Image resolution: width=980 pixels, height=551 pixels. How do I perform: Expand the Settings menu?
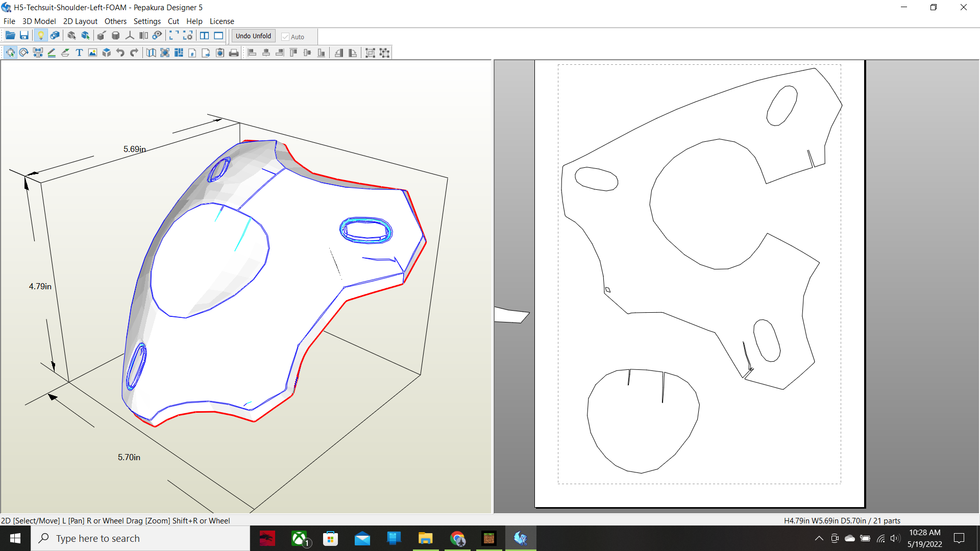147,21
